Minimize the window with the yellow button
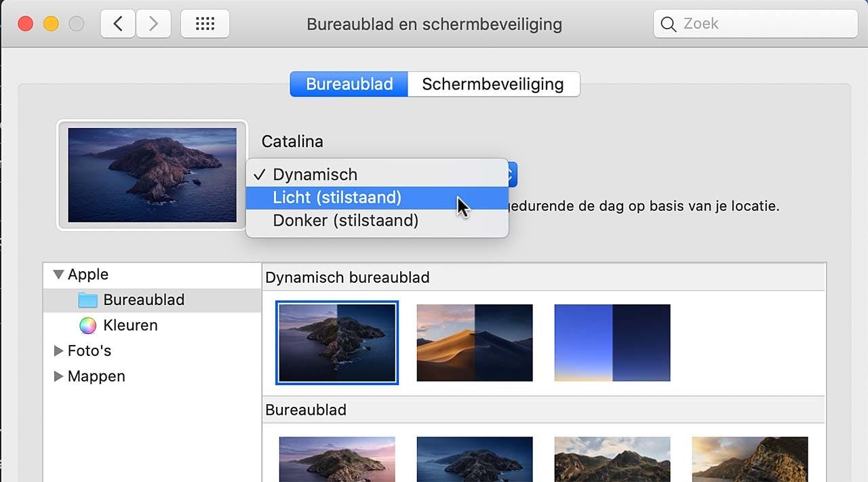The image size is (868, 482). point(51,24)
